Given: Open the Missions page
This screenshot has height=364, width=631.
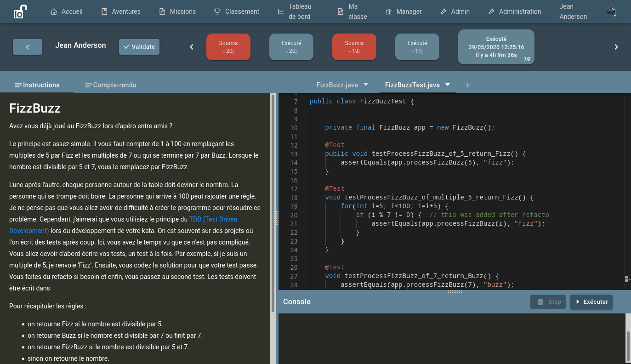Looking at the screenshot, I should [x=177, y=11].
